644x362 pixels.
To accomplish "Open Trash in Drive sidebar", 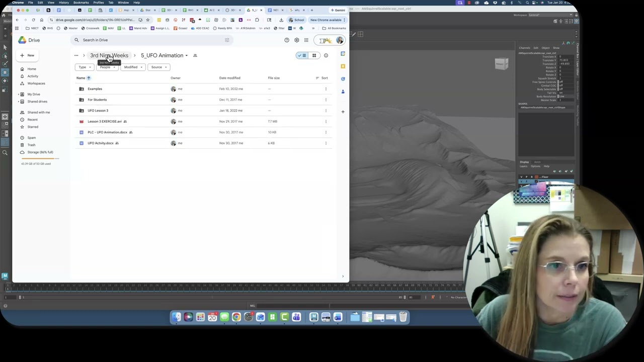I will pyautogui.click(x=31, y=145).
